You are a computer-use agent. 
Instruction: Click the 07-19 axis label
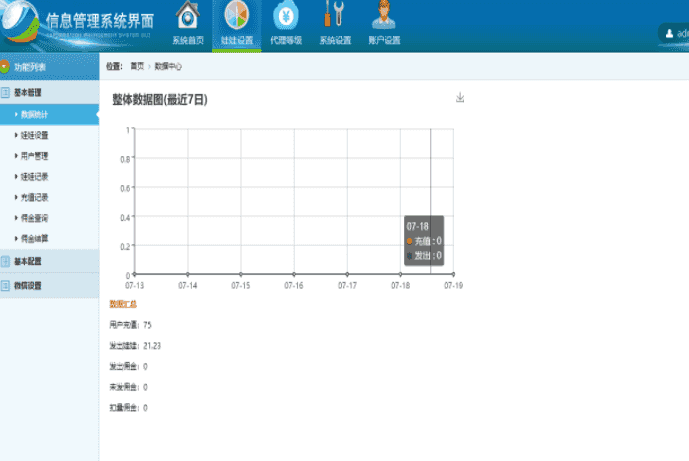click(x=453, y=286)
